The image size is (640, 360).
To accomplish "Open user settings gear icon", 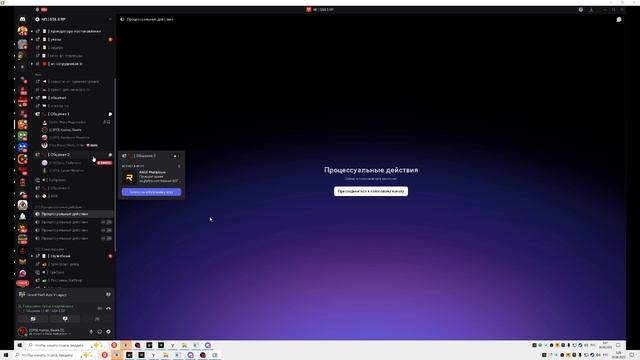I will pyautogui.click(x=108, y=331).
